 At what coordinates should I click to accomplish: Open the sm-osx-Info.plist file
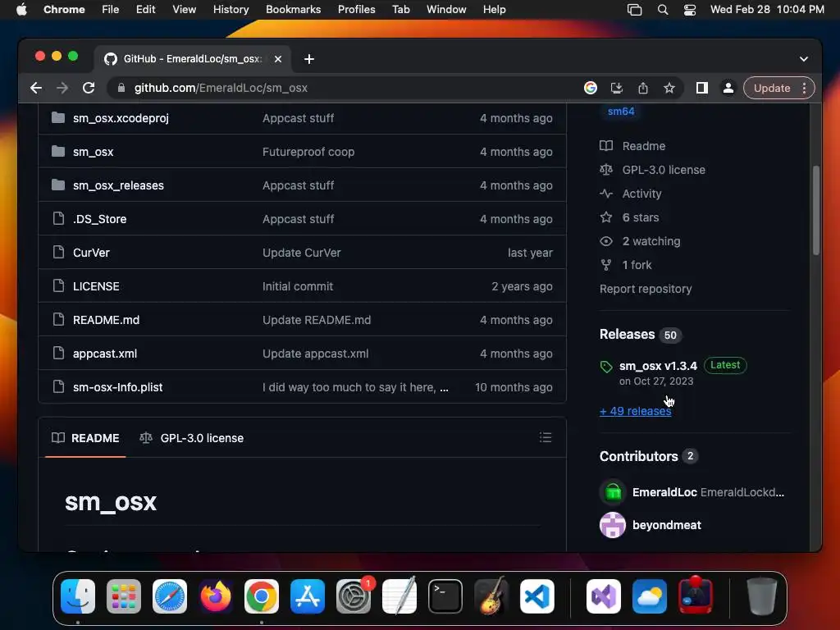pyautogui.click(x=118, y=387)
